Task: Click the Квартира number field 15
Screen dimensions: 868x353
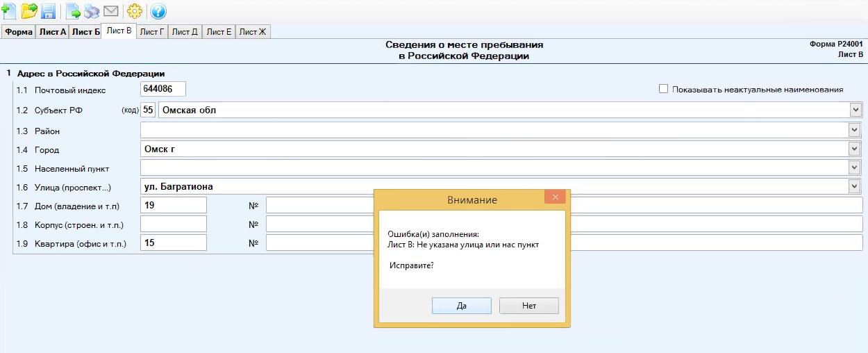Action: click(x=174, y=243)
